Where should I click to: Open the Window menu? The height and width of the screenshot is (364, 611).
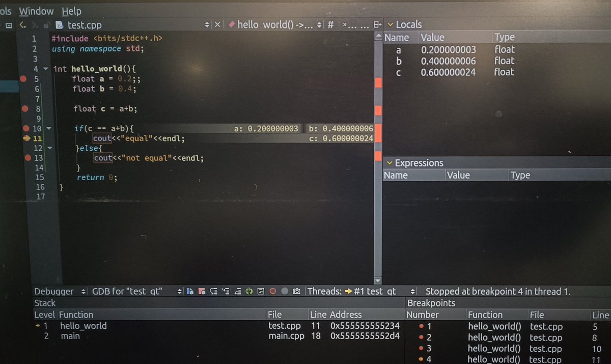pyautogui.click(x=36, y=11)
